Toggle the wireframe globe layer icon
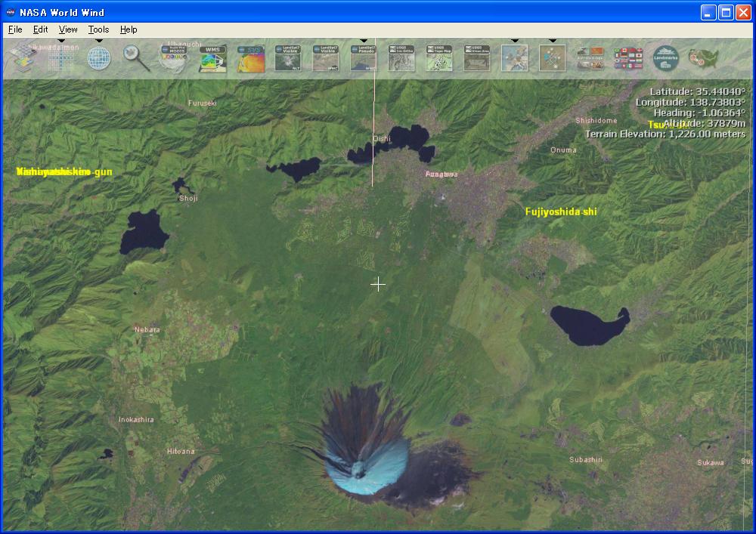 tap(99, 58)
